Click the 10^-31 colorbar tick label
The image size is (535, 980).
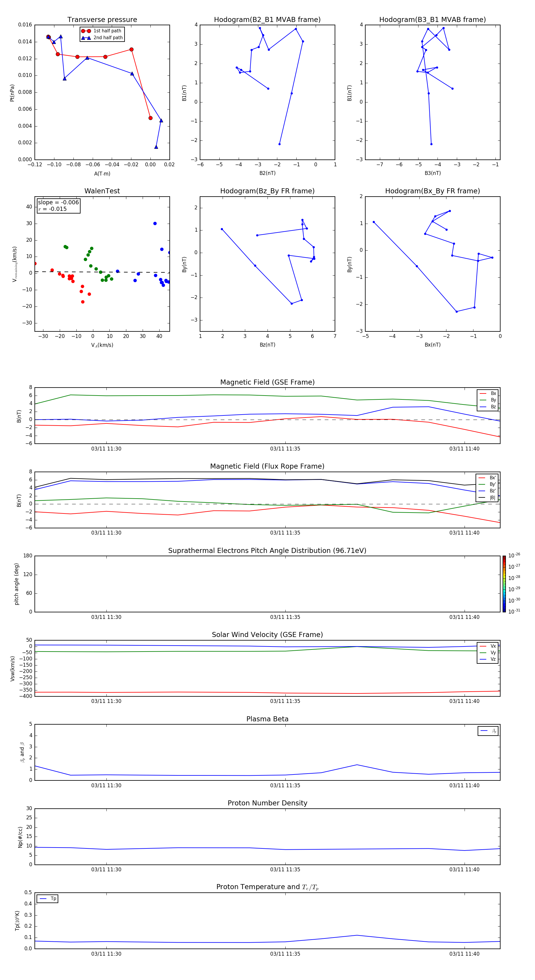514,611
